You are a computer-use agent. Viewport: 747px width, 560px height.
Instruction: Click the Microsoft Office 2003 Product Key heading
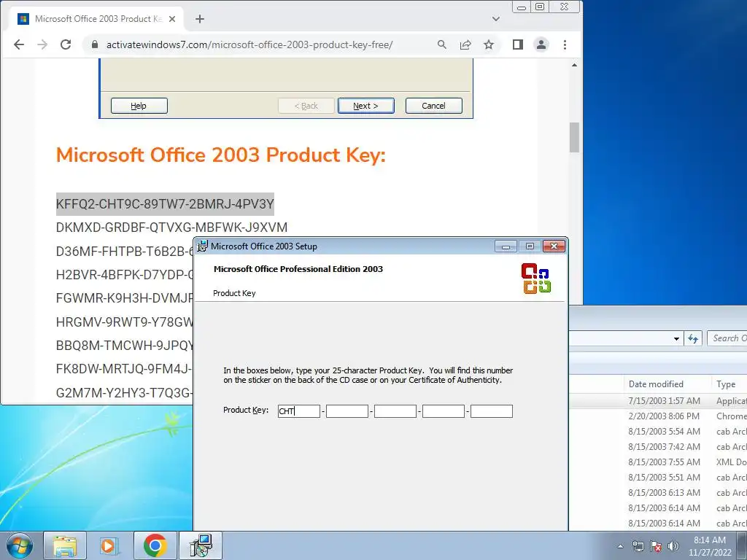pos(220,155)
